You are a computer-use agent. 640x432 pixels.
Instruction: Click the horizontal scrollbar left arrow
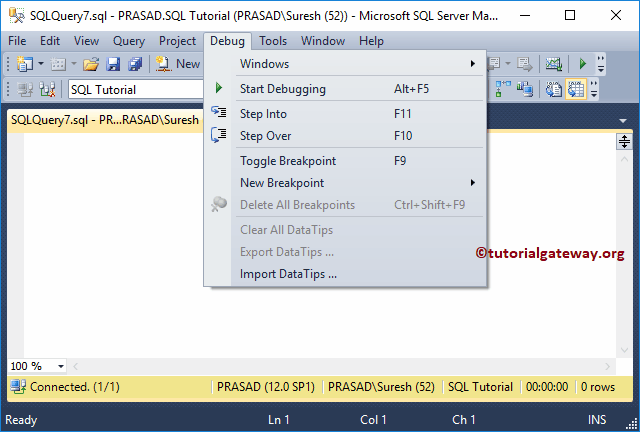(75, 366)
